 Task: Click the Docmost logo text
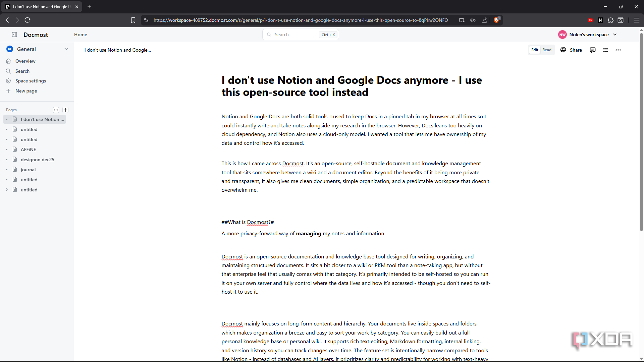[x=36, y=35]
